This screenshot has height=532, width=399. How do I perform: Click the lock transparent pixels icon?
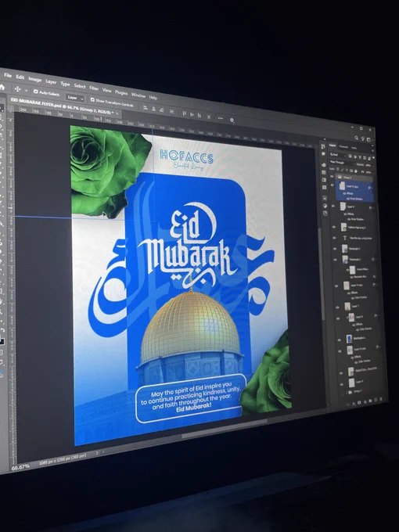338,169
